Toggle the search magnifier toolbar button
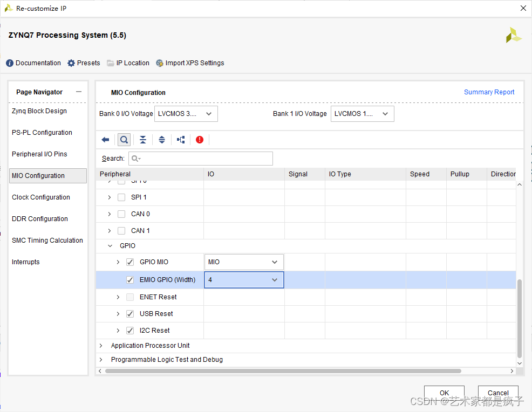 click(x=124, y=140)
